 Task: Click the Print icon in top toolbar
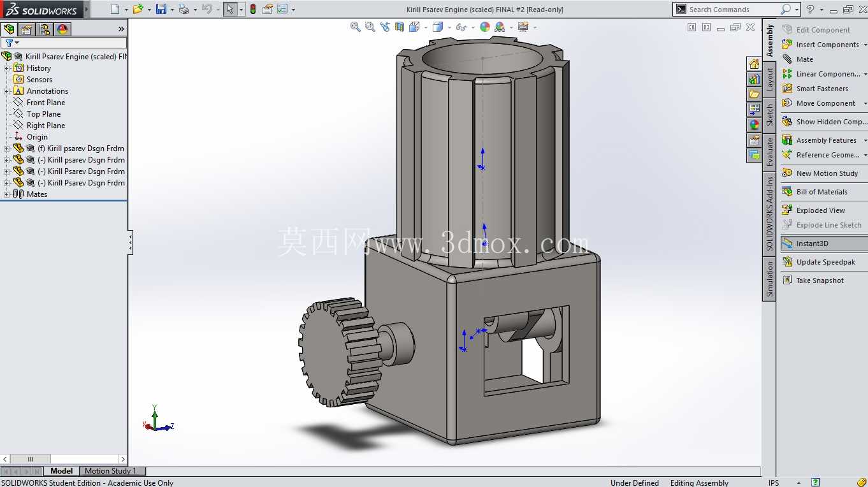tap(184, 9)
